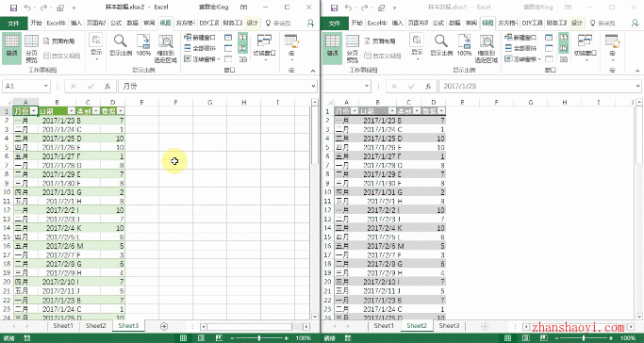This screenshot has height=343, width=644.
Task: Open 日期 filter dropdown in left window
Action: (x=71, y=111)
